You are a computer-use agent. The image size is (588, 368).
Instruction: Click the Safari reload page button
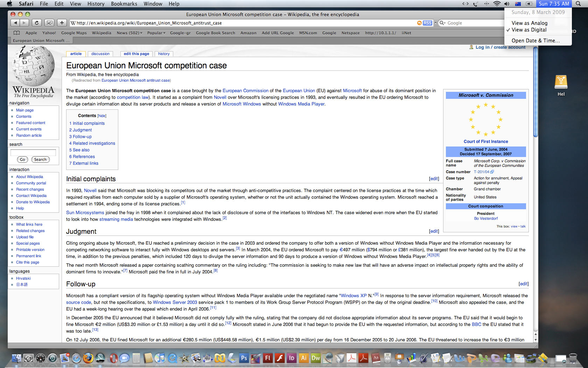37,23
